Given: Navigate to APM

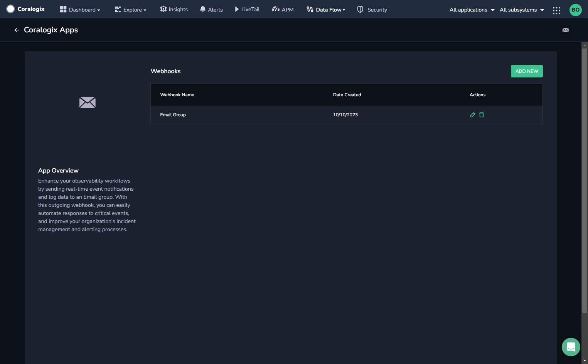Looking at the screenshot, I should coord(283,9).
